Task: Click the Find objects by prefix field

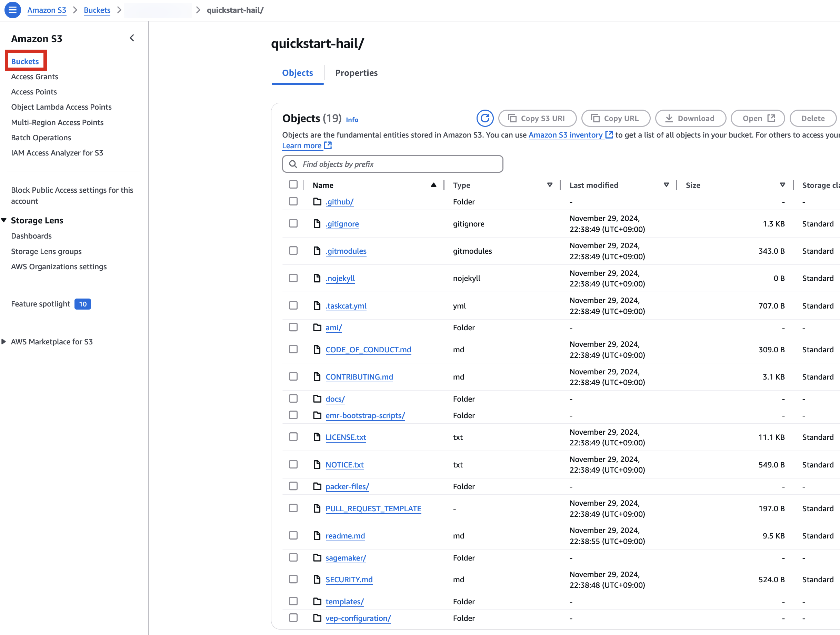Action: pyautogui.click(x=393, y=164)
